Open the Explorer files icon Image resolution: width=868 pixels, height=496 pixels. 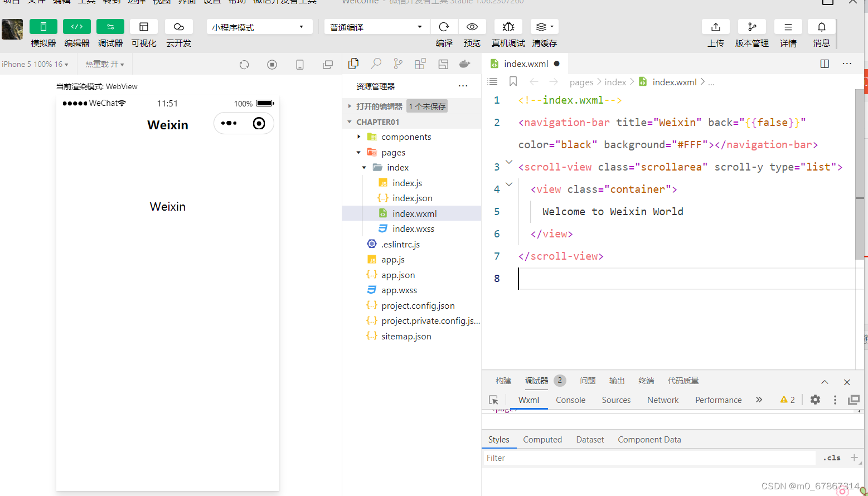click(353, 64)
